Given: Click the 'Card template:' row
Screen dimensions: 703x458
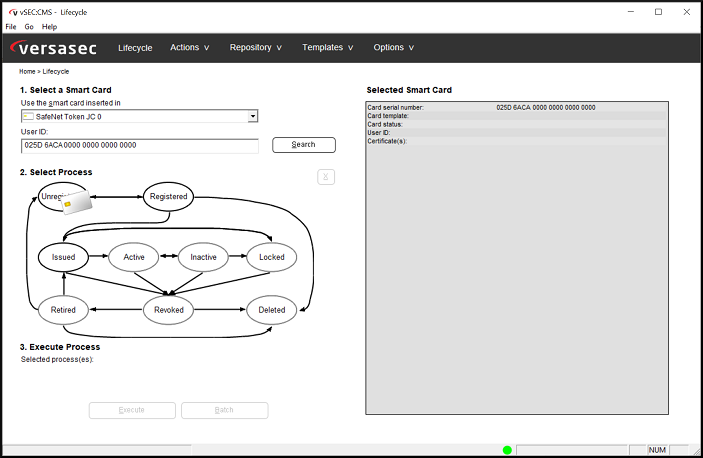Looking at the screenshot, I should click(x=516, y=116).
